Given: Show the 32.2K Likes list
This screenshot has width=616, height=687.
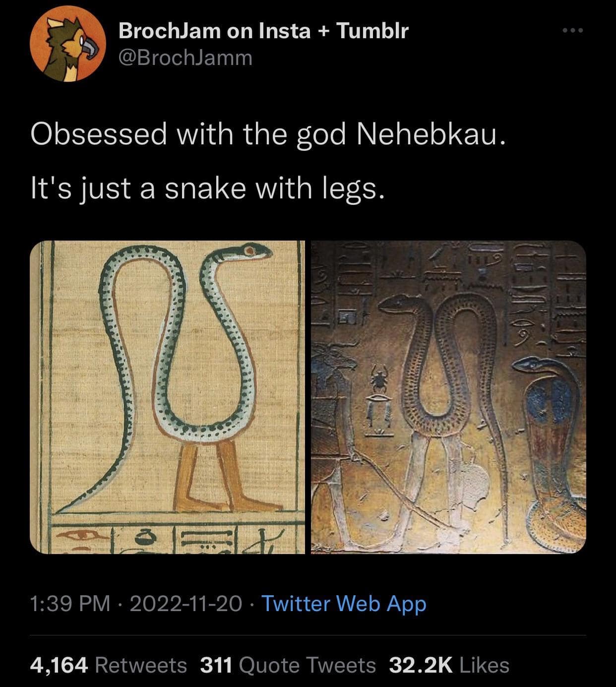Looking at the screenshot, I should pyautogui.click(x=449, y=665).
